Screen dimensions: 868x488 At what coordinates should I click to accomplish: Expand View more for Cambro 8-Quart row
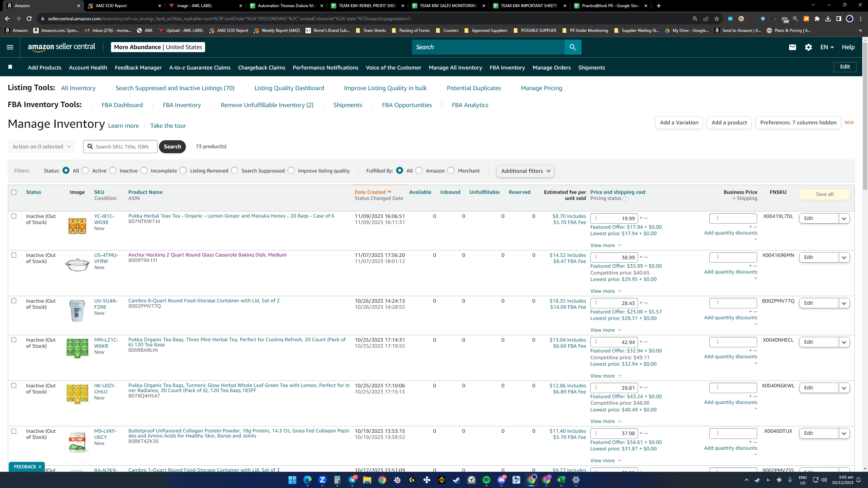606,330
